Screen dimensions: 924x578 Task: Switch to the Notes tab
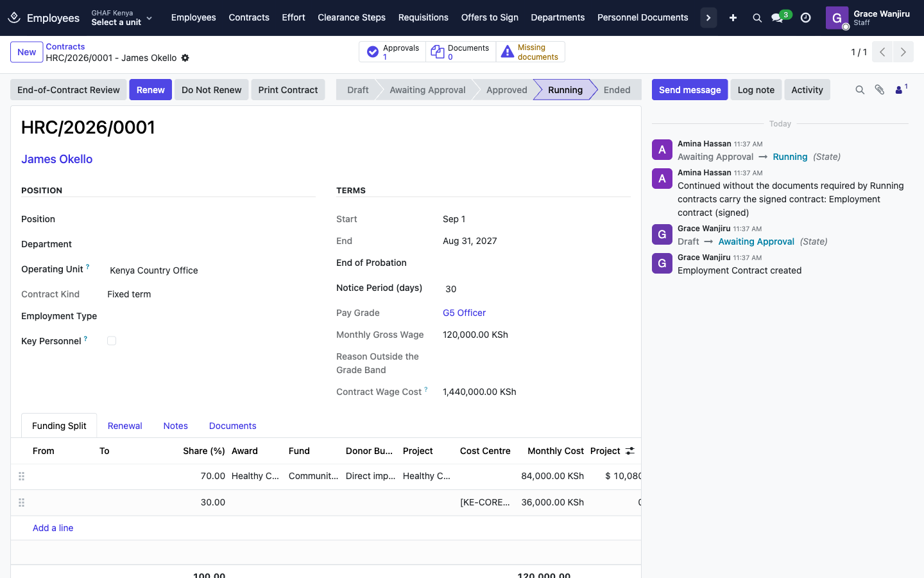[176, 426]
